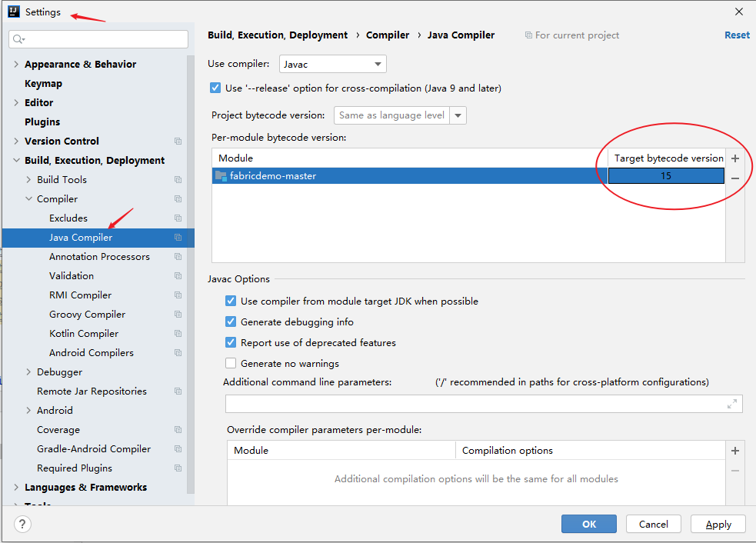Collapse the Build, Execution, Deployment tree node
This screenshot has width=756, height=543.
(x=15, y=160)
